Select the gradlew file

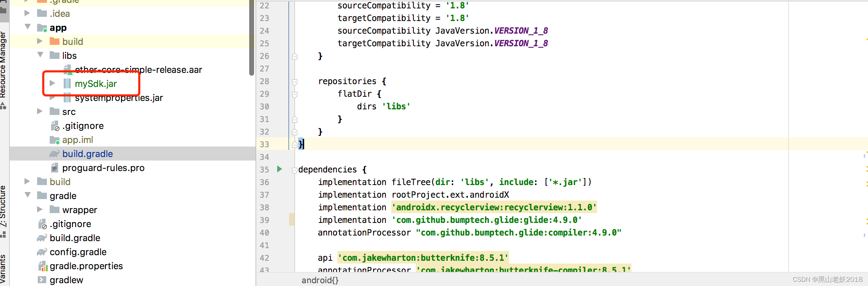[66, 280]
